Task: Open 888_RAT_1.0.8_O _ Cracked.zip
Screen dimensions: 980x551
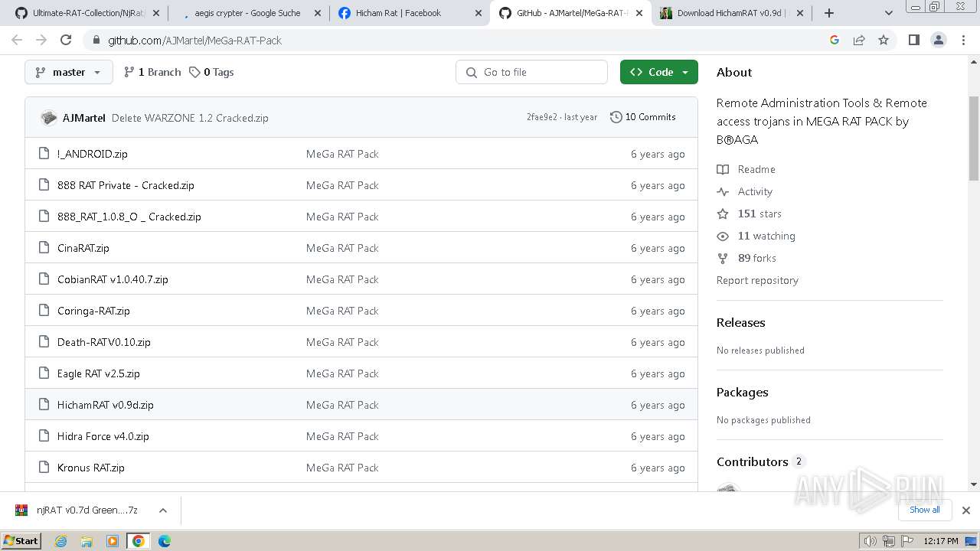Action: [129, 217]
